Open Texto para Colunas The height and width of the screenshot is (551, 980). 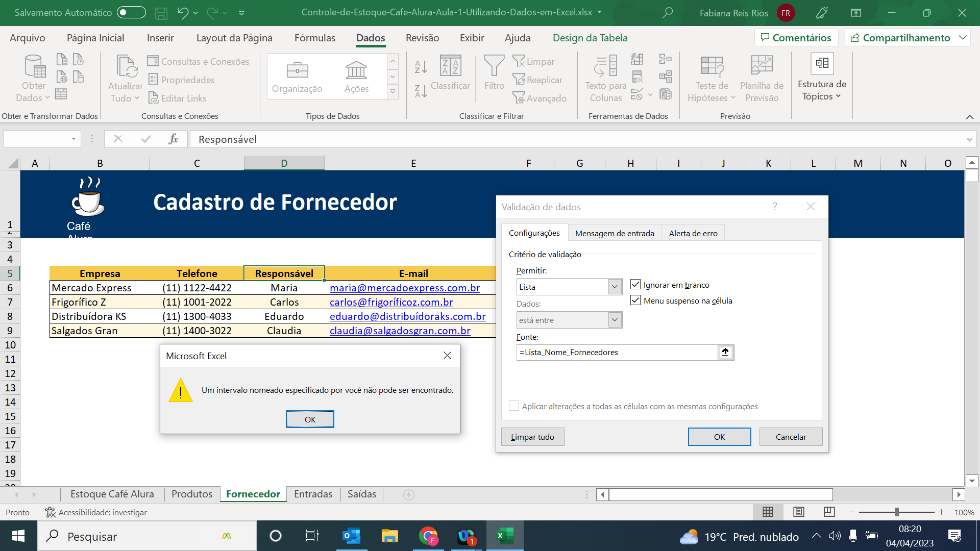pyautogui.click(x=606, y=78)
